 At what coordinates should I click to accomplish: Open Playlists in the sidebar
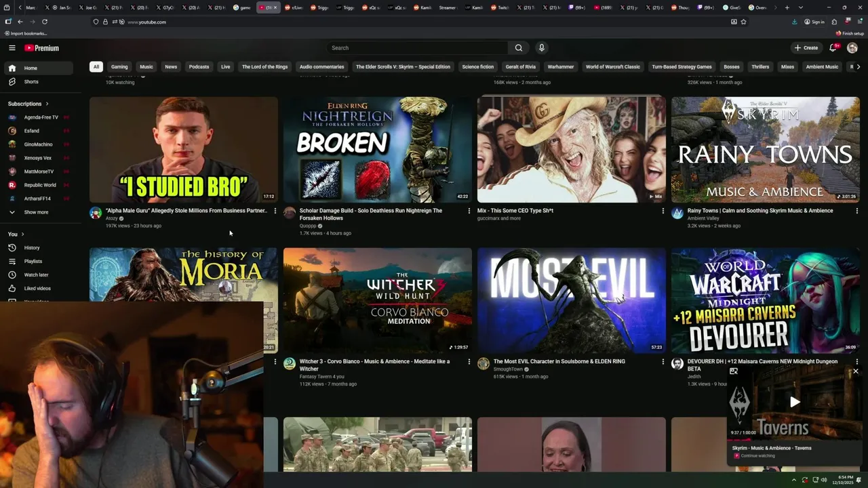(39, 261)
